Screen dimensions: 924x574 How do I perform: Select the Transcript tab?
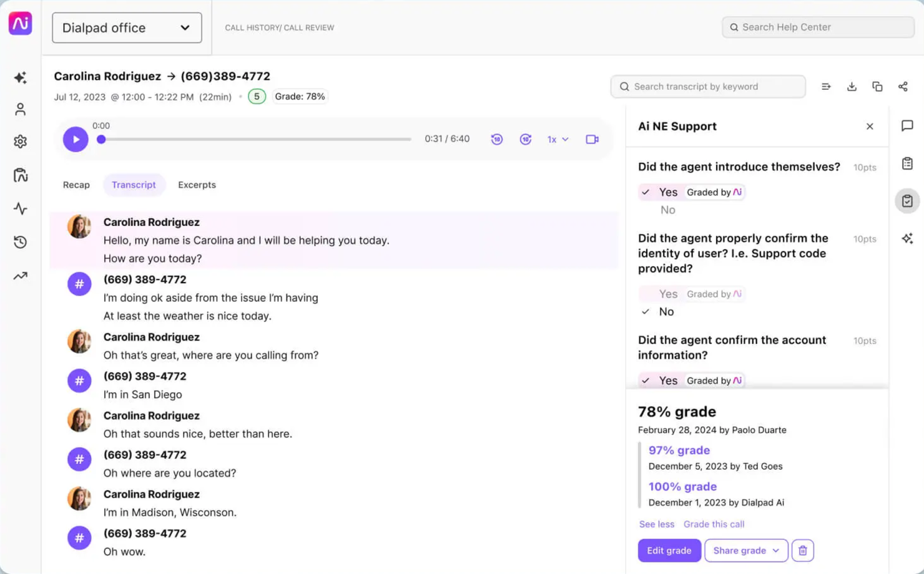tap(134, 185)
